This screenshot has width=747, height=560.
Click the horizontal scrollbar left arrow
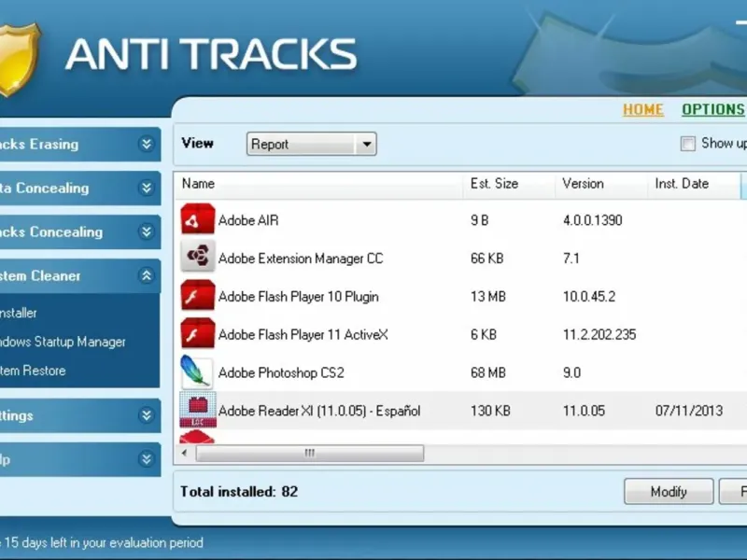point(185,453)
